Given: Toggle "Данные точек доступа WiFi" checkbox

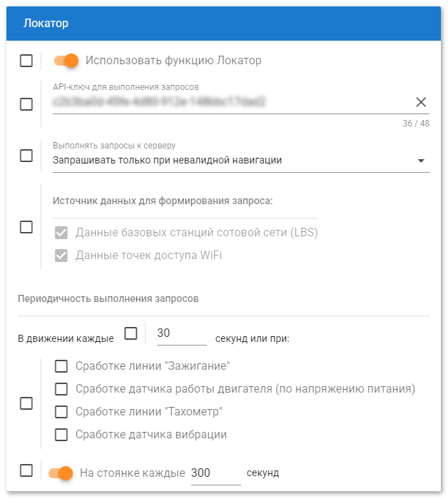Looking at the screenshot, I should click(x=61, y=255).
